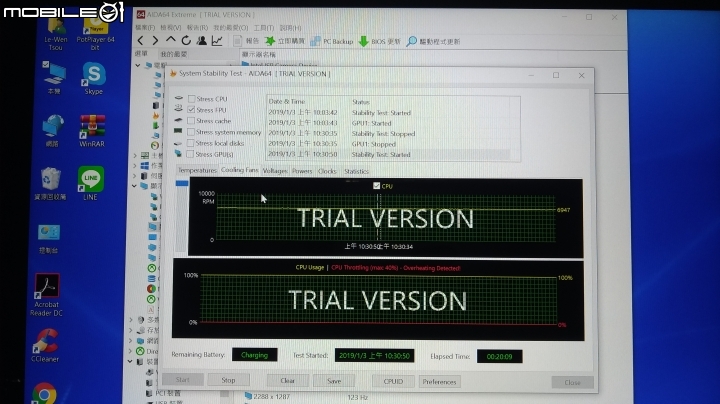The height and width of the screenshot is (404, 720).
Task: Open Control Panel desktop icon
Action: [x=49, y=239]
